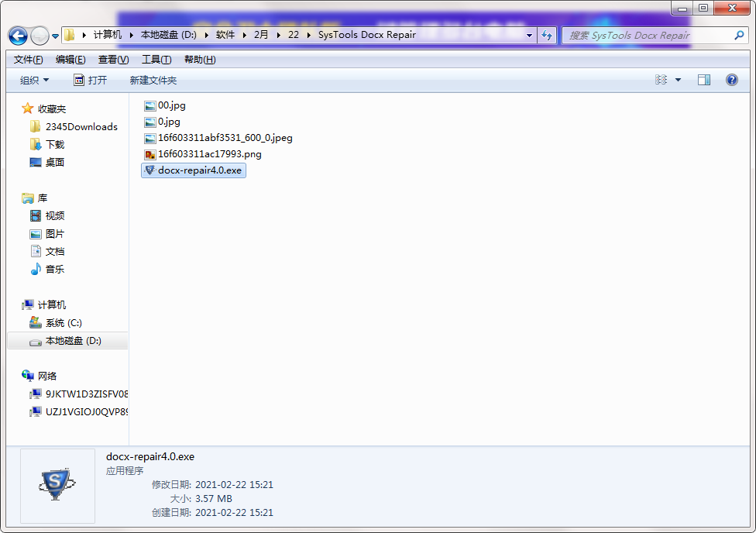756x533 pixels.
Task: Open the recent pages dropdown arrow
Action: [x=56, y=36]
